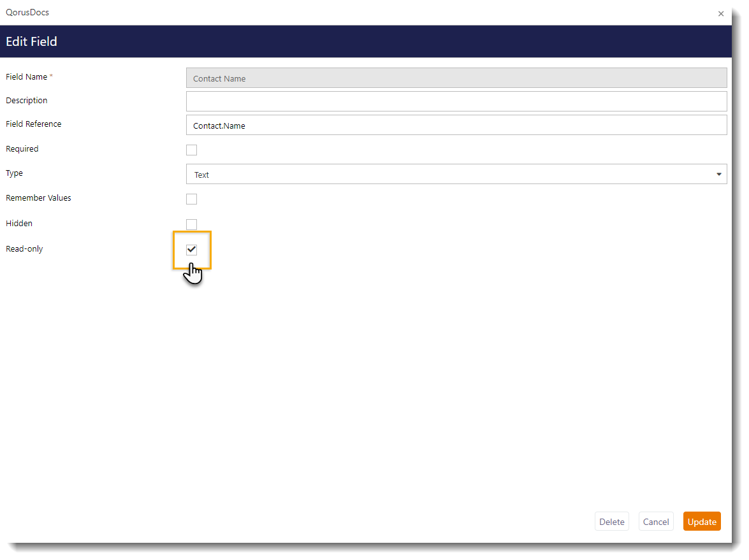The width and height of the screenshot is (749, 560).
Task: Click the disabled Contact Name field
Action: tap(456, 77)
